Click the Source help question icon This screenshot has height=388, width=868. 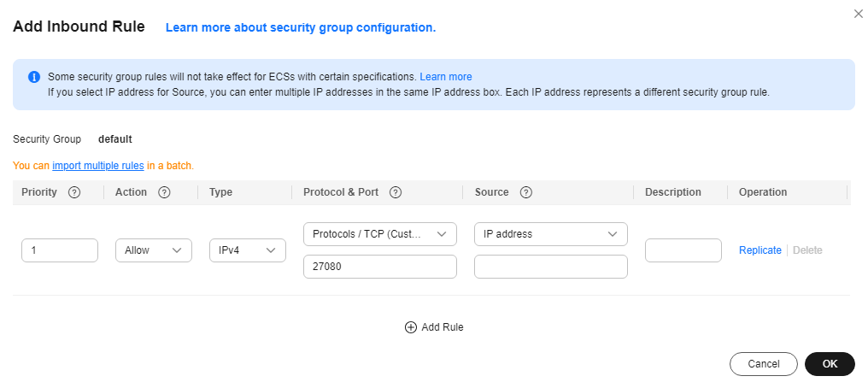(526, 192)
